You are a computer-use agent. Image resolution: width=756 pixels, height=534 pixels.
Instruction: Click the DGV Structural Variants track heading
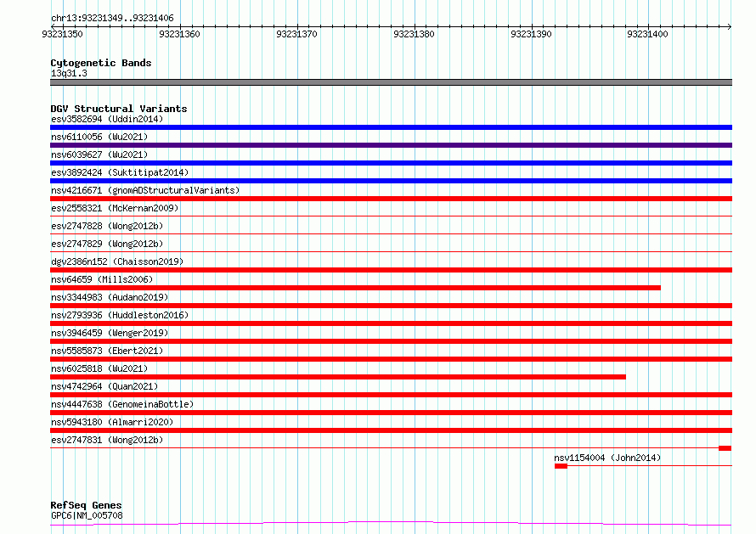[118, 109]
